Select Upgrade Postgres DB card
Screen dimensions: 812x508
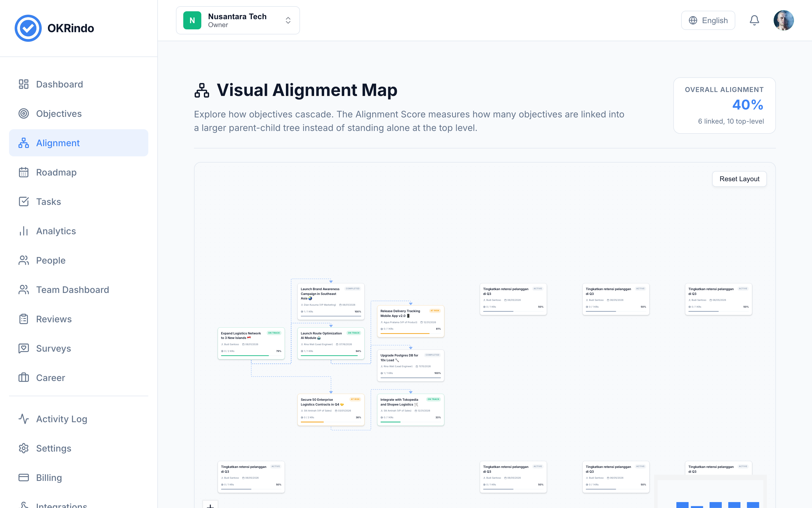point(410,365)
